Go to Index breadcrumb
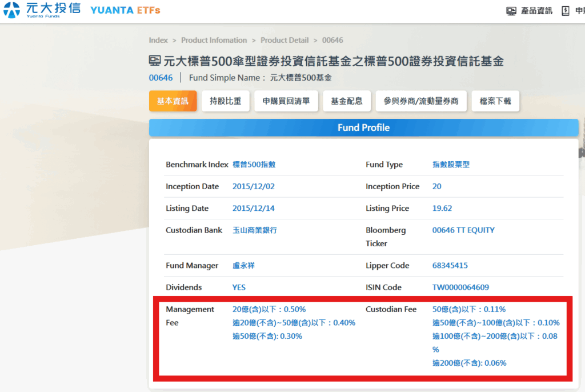This screenshot has height=392, width=585. tap(158, 40)
